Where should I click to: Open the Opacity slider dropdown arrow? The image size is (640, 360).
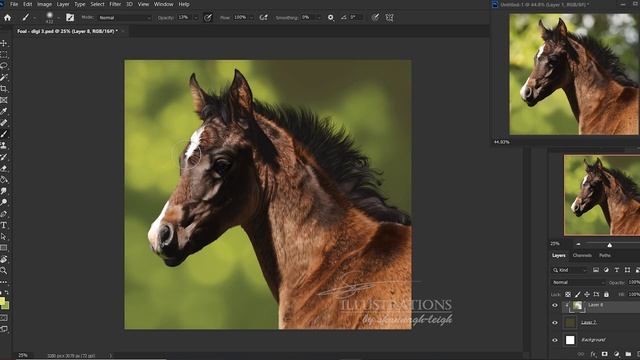click(196, 18)
